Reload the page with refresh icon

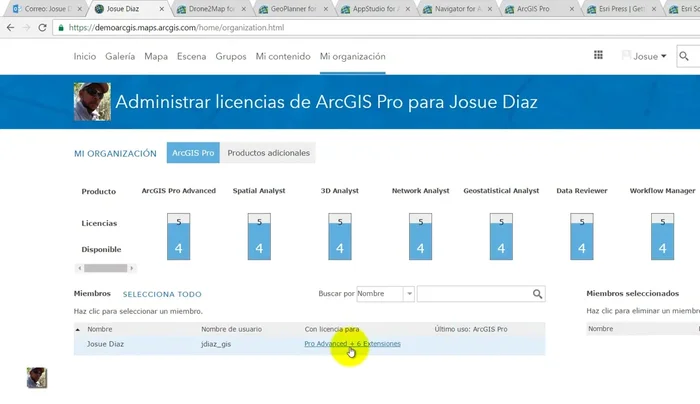(x=42, y=28)
